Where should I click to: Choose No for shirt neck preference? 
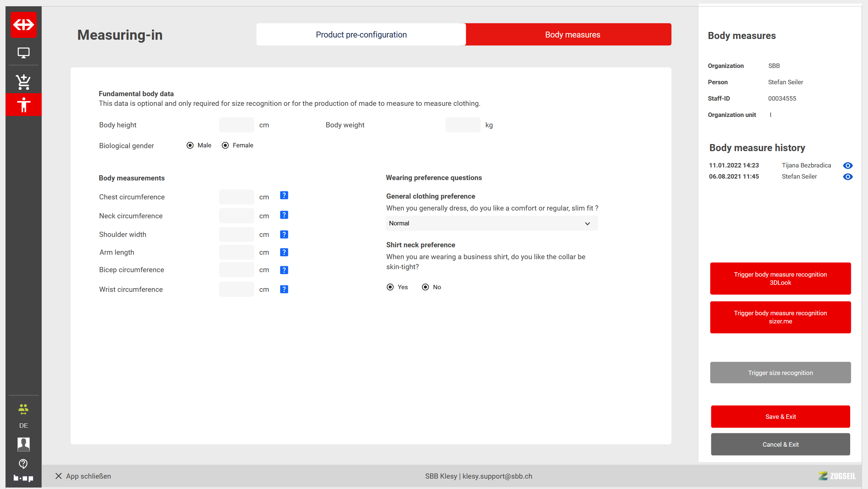tap(426, 287)
